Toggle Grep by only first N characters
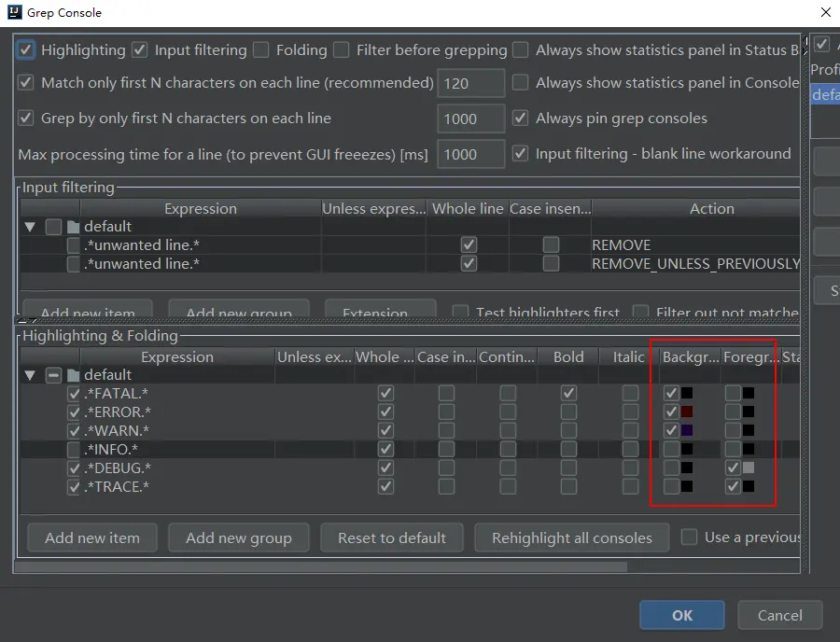The width and height of the screenshot is (840, 642). (x=26, y=118)
